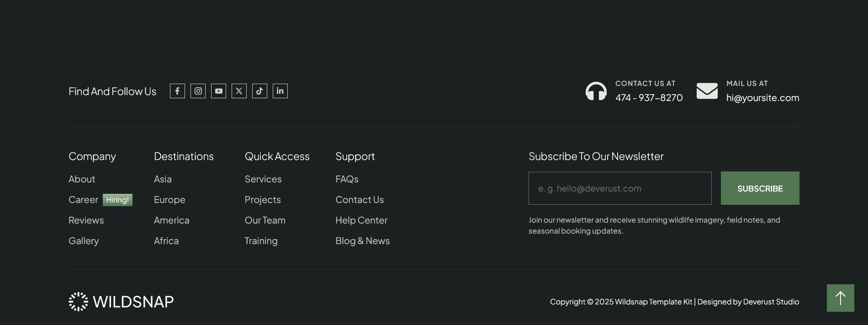The width and height of the screenshot is (868, 325).
Task: Open the Career link
Action: tap(83, 200)
